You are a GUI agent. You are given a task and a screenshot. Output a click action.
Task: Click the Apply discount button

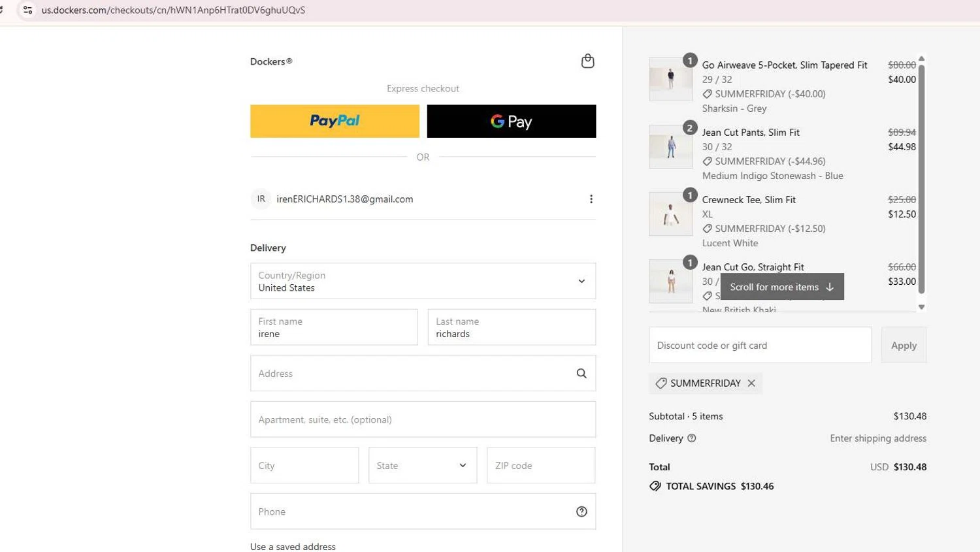904,345
